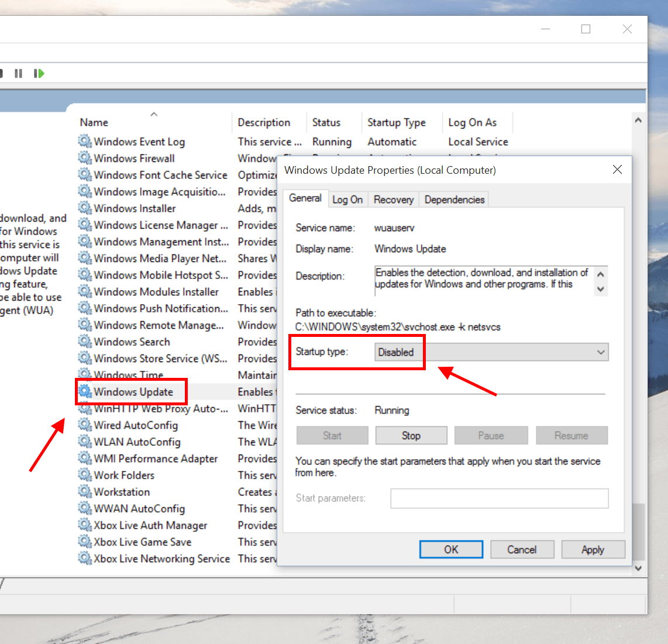This screenshot has width=668, height=644.
Task: Click the Start parameters input field
Action: pos(500,498)
